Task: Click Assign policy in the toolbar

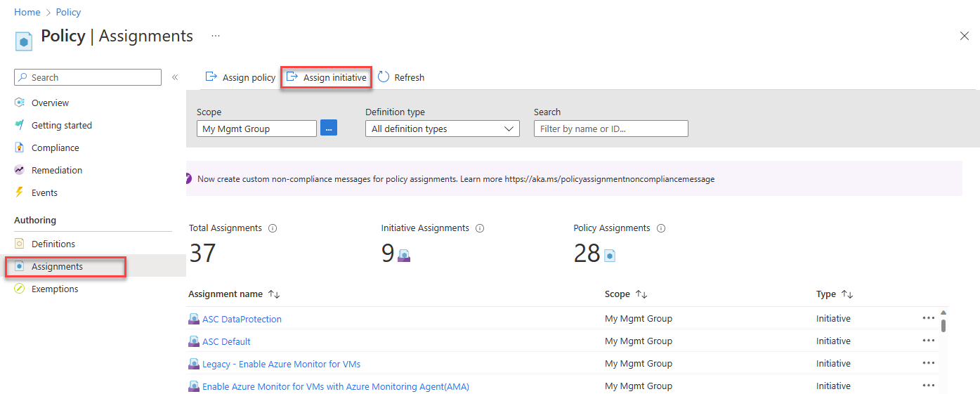Action: point(240,77)
